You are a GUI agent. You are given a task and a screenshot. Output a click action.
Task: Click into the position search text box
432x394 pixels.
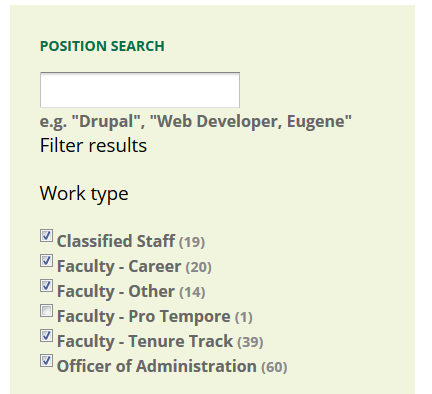tap(140, 90)
